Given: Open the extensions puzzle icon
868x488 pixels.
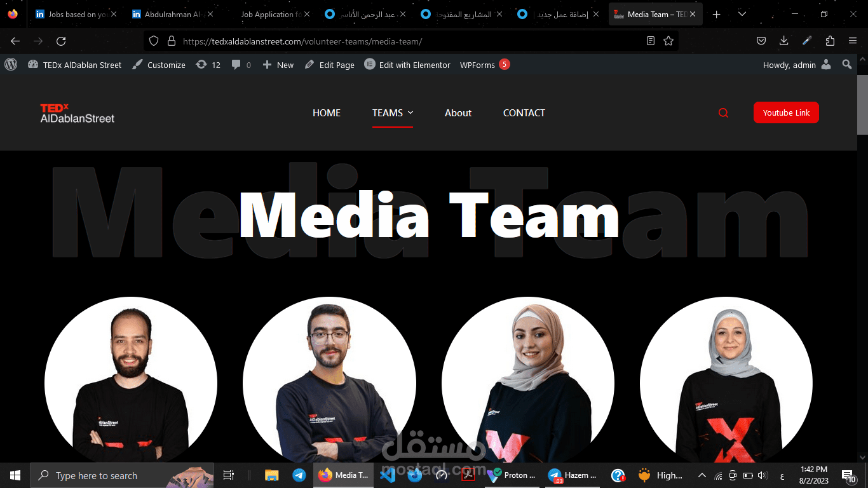Looking at the screenshot, I should click(x=830, y=41).
